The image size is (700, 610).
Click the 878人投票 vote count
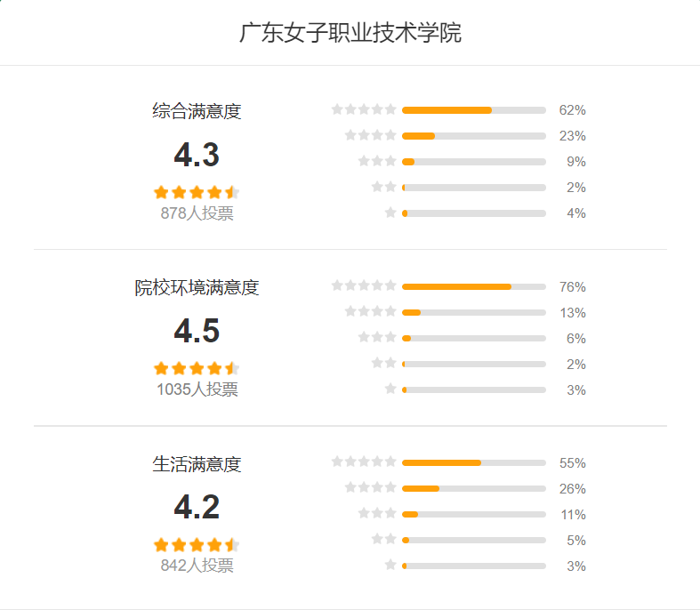(197, 213)
